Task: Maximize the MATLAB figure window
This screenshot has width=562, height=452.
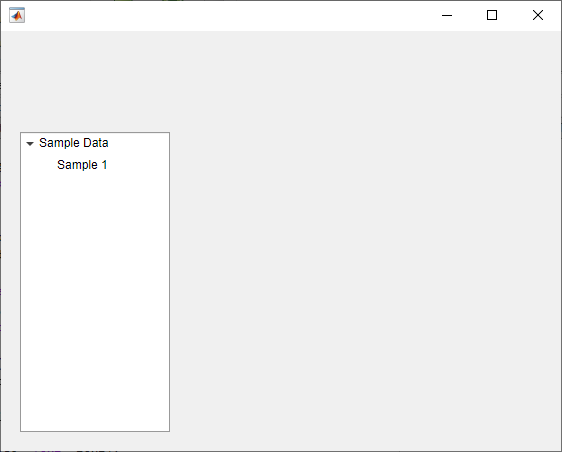Action: pyautogui.click(x=492, y=15)
